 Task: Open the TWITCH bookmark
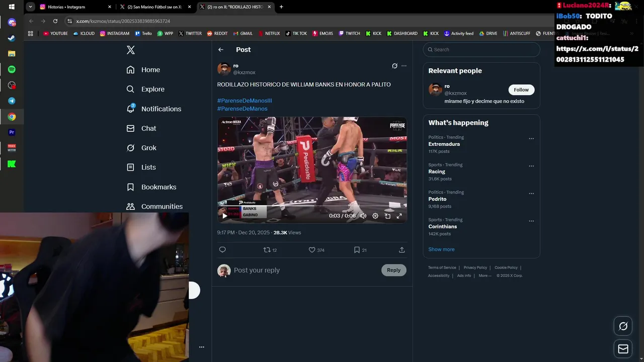pyautogui.click(x=349, y=34)
